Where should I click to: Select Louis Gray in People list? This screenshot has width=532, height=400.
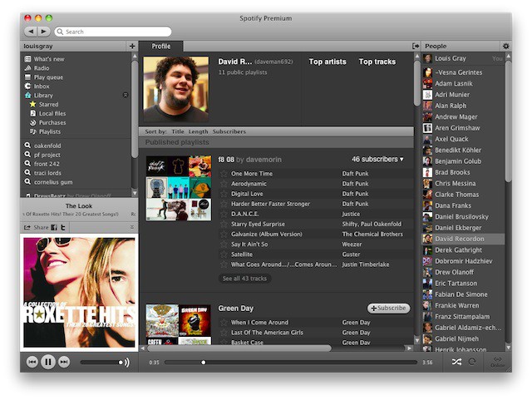point(463,58)
